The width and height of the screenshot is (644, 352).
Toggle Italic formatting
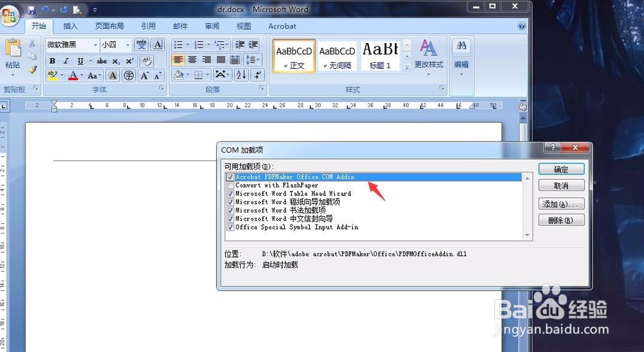(x=66, y=60)
